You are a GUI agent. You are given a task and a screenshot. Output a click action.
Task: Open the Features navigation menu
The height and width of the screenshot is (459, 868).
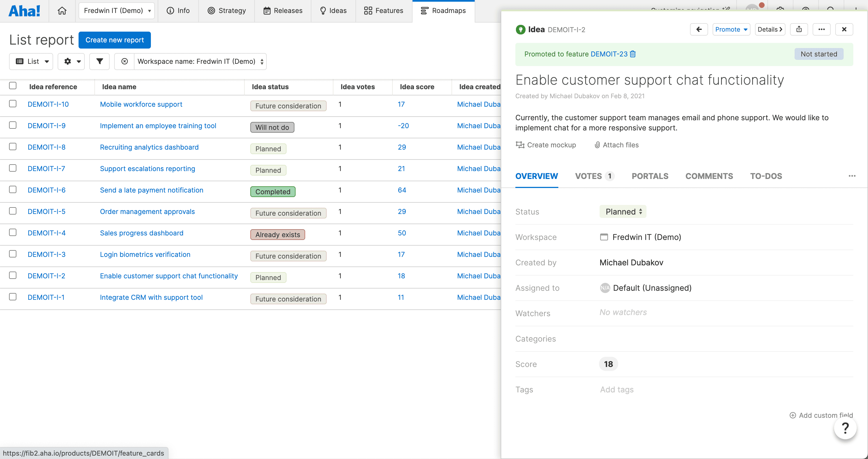(383, 11)
